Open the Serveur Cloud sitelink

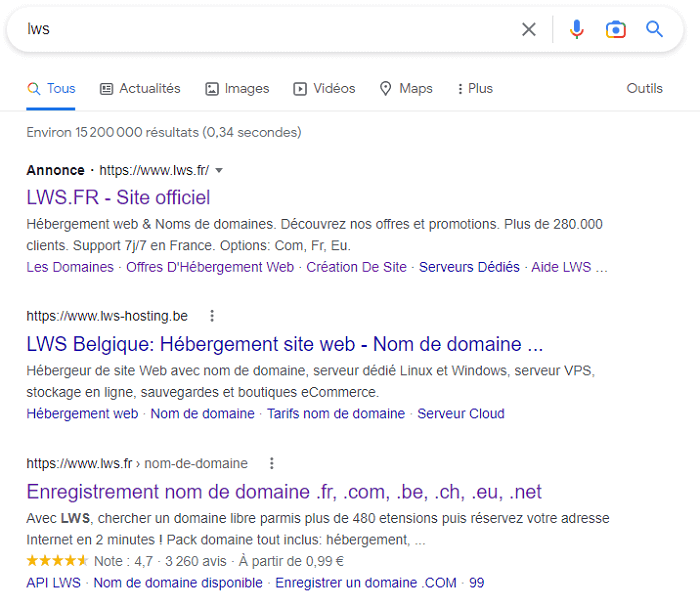461,414
